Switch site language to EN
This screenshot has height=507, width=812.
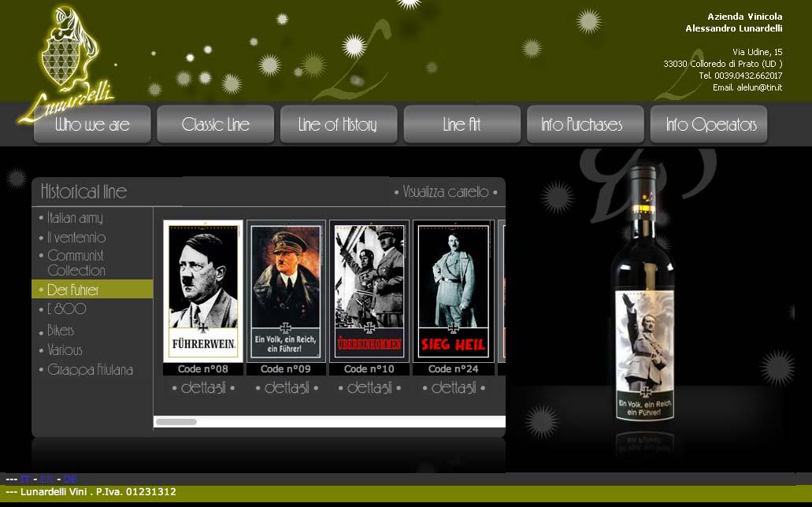[x=47, y=479]
